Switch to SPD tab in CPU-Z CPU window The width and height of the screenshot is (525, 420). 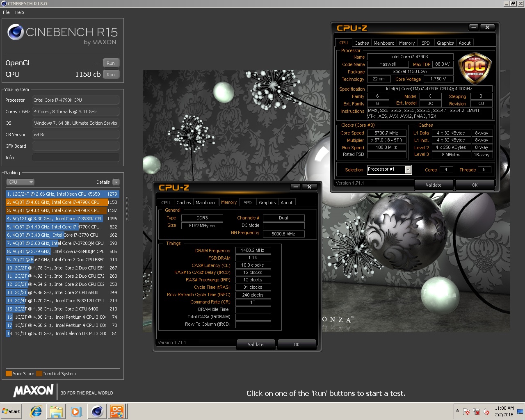426,43
